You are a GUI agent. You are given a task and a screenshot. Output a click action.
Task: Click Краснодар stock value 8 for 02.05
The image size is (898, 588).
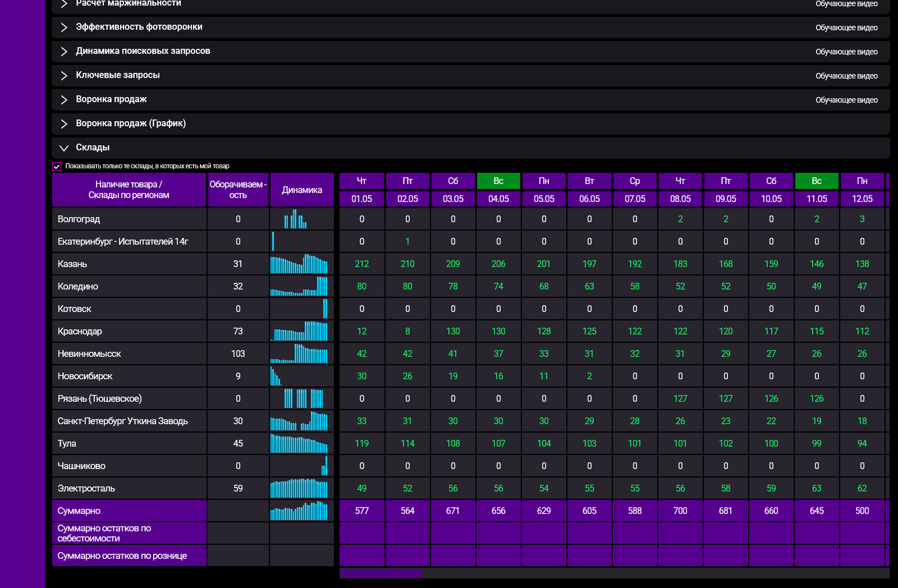click(x=407, y=331)
